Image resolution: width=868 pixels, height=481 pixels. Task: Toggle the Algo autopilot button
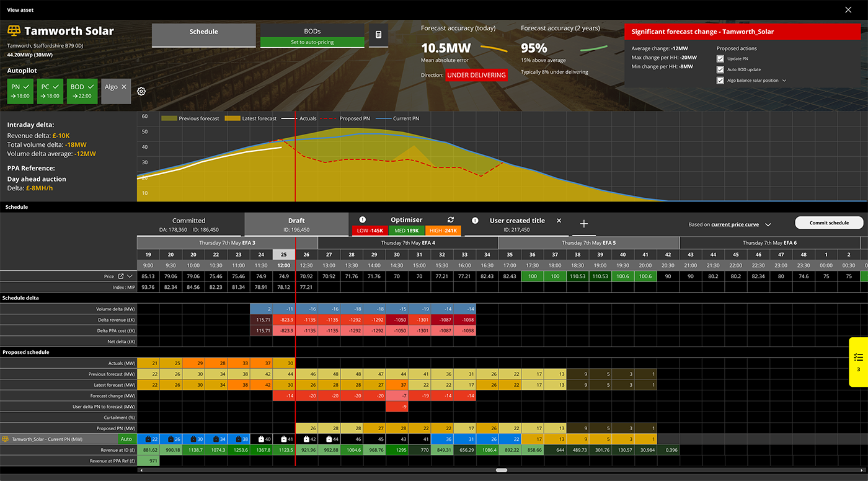click(x=115, y=91)
